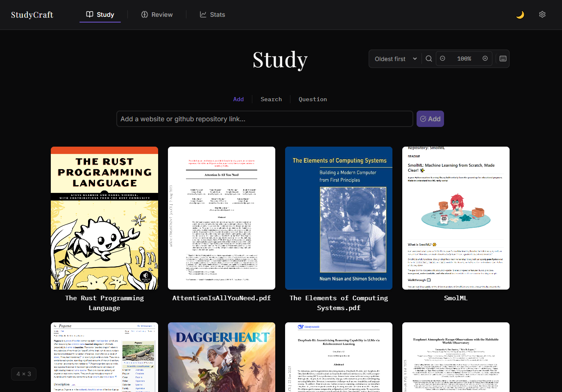Toggle dark mode with the moon icon

520,15
